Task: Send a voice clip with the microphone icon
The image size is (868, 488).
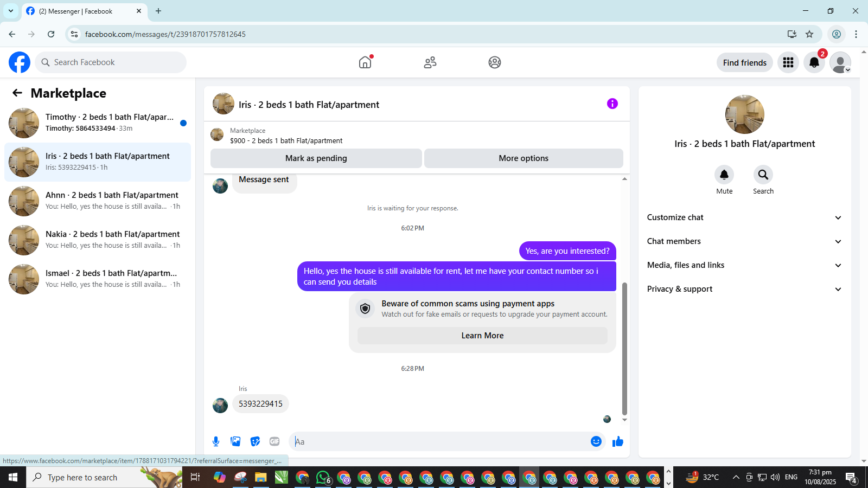Action: (x=216, y=441)
